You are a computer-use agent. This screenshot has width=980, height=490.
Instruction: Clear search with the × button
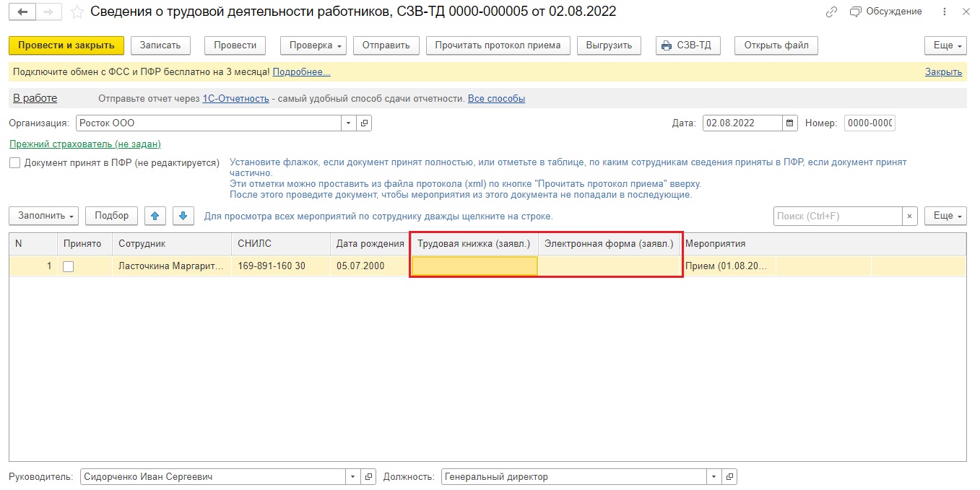[910, 216]
